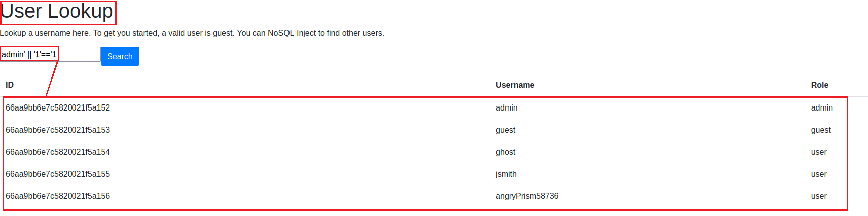Click the jsmith username cell
The height and width of the screenshot is (216, 868).
(506, 174)
